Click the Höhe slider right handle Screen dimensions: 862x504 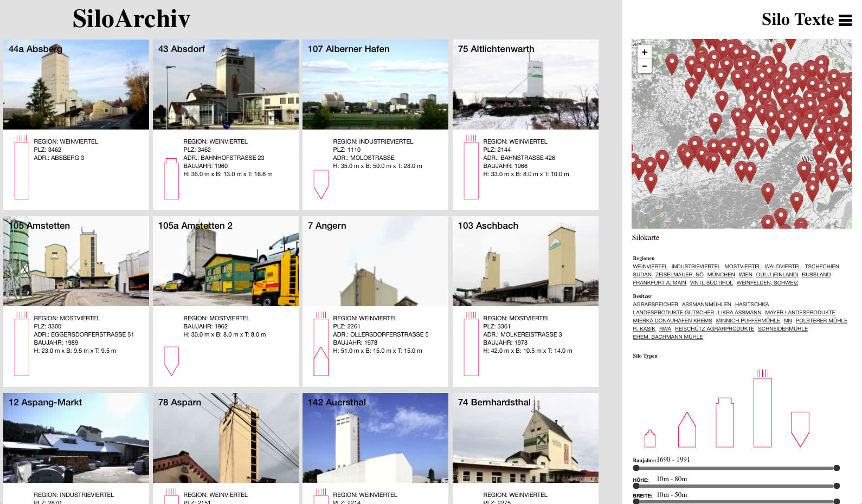837,486
